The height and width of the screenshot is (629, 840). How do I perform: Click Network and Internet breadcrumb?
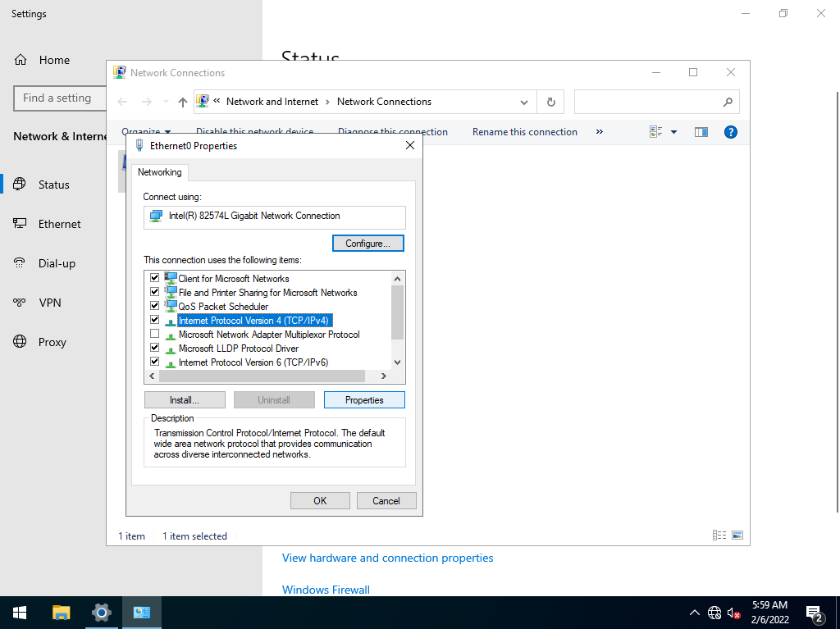coord(272,102)
